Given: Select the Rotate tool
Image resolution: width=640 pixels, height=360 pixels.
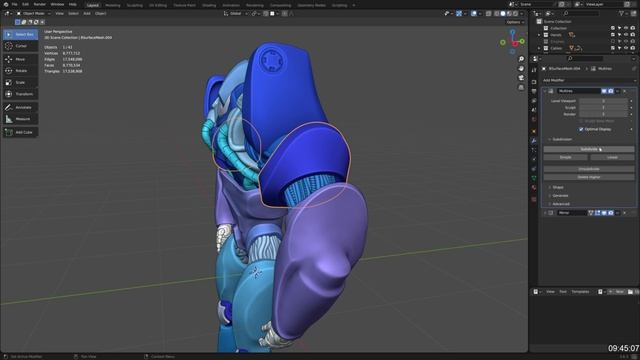Looking at the screenshot, I should 20,71.
